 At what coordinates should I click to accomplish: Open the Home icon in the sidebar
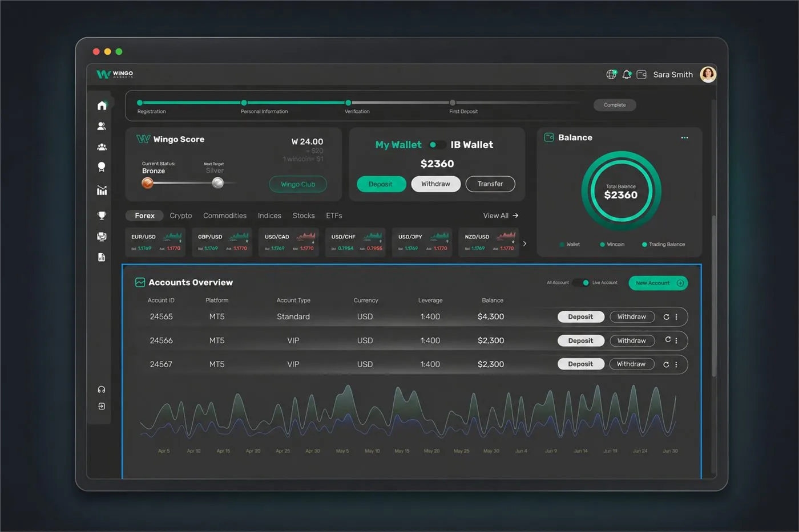click(102, 105)
